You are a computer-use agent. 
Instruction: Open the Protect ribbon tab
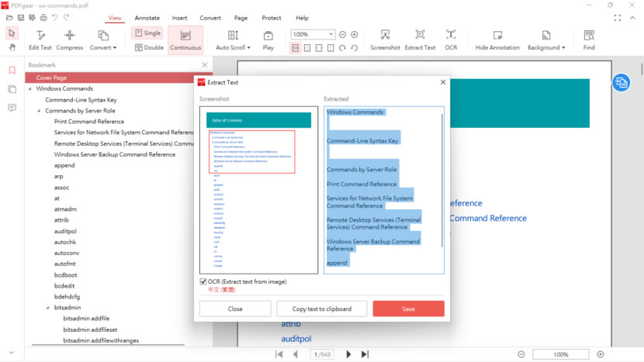(272, 18)
